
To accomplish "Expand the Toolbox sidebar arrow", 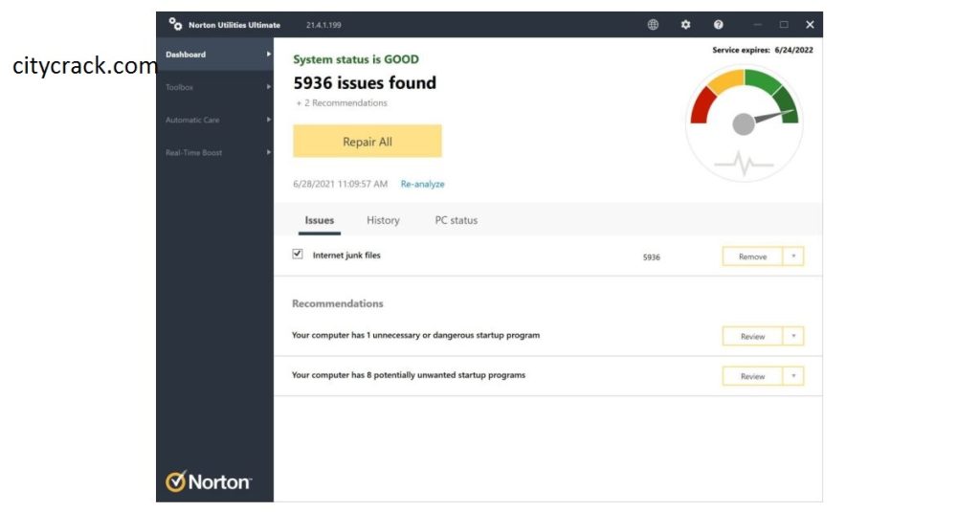I will [268, 87].
